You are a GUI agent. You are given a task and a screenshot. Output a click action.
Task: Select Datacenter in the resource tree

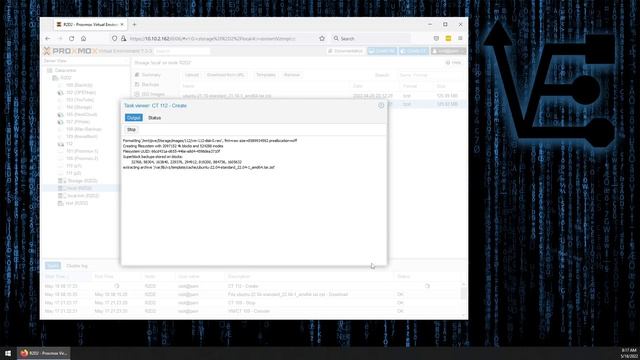point(65,70)
